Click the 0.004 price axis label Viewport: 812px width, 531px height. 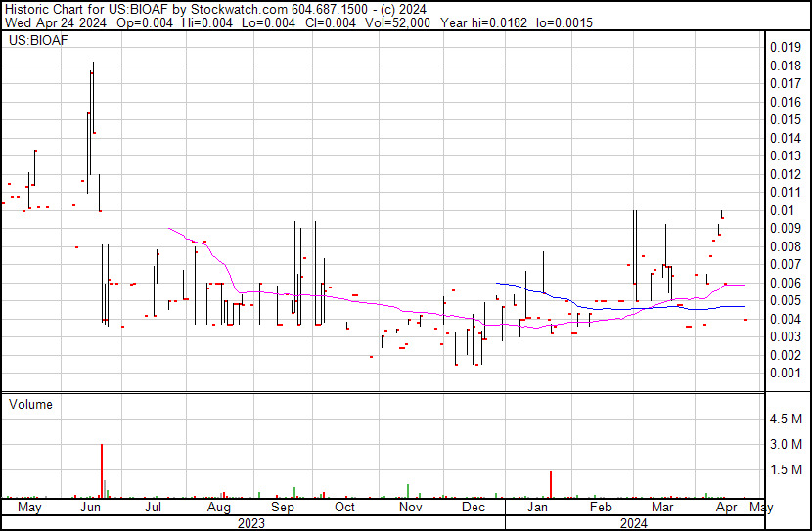tap(785, 319)
